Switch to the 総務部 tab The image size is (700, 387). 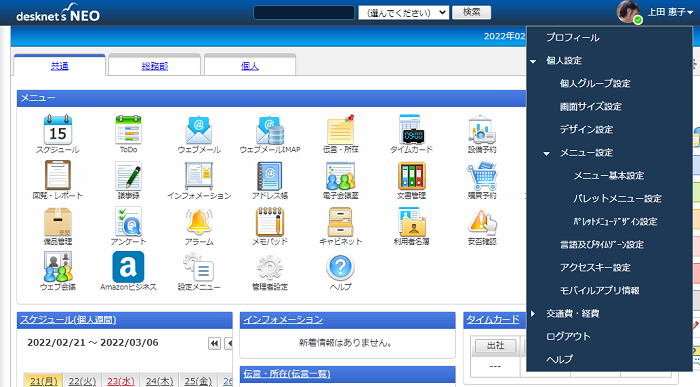[154, 66]
